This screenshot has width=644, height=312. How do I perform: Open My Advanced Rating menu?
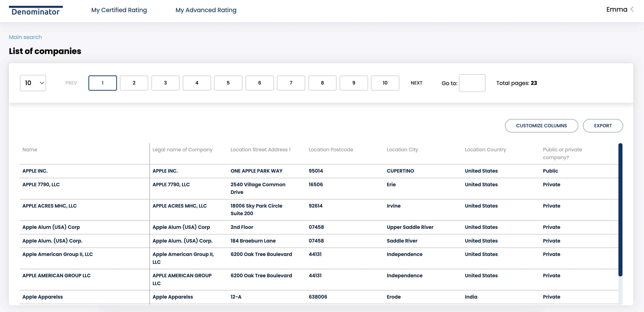pos(206,10)
